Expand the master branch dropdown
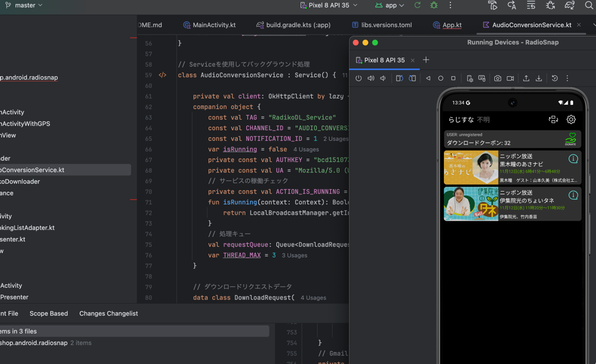The width and height of the screenshot is (596, 364). (x=25, y=6)
